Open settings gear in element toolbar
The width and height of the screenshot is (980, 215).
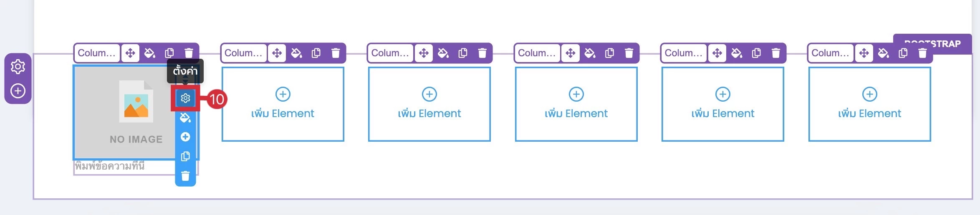[185, 98]
